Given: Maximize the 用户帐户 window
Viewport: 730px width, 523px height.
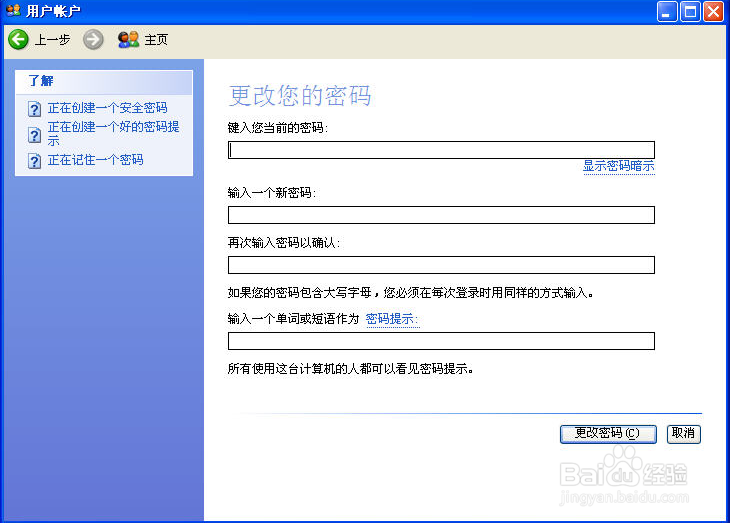Looking at the screenshot, I should point(690,12).
